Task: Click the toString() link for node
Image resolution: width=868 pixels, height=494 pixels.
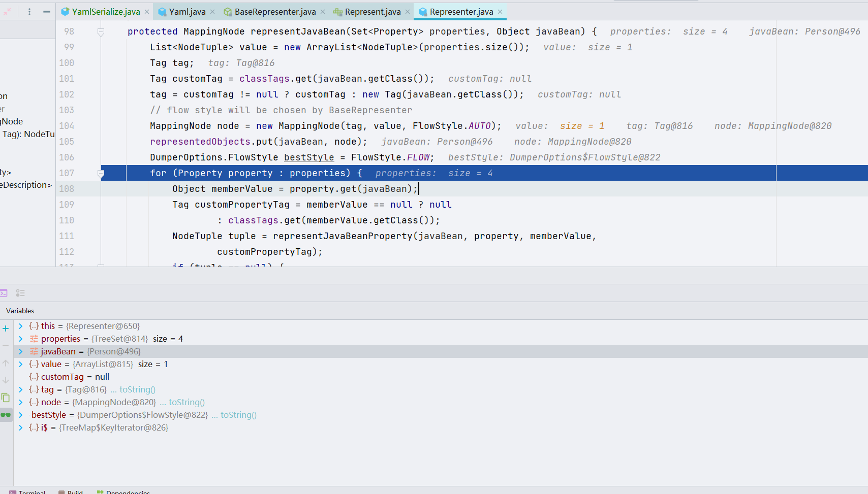Action: click(x=187, y=402)
